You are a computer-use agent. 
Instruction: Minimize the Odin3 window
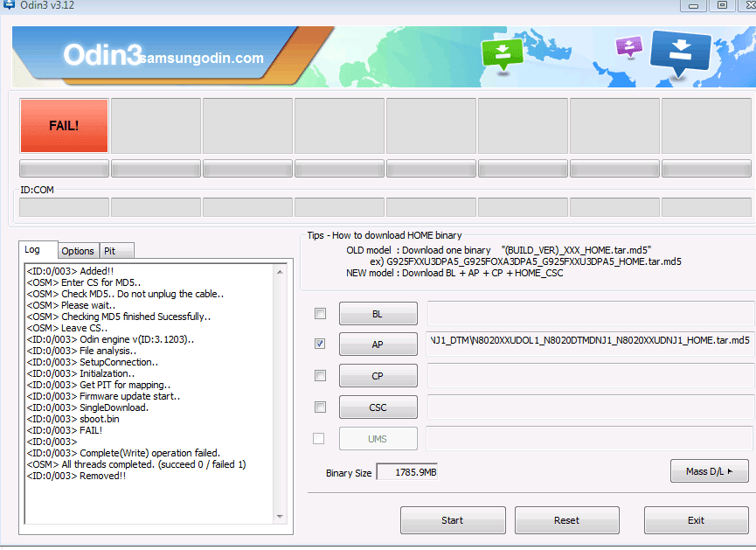693,5
